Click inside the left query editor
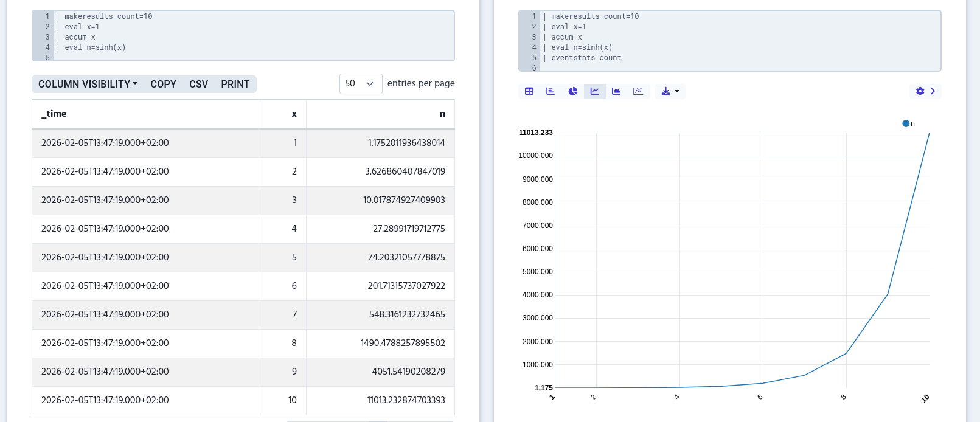 pyautogui.click(x=243, y=36)
